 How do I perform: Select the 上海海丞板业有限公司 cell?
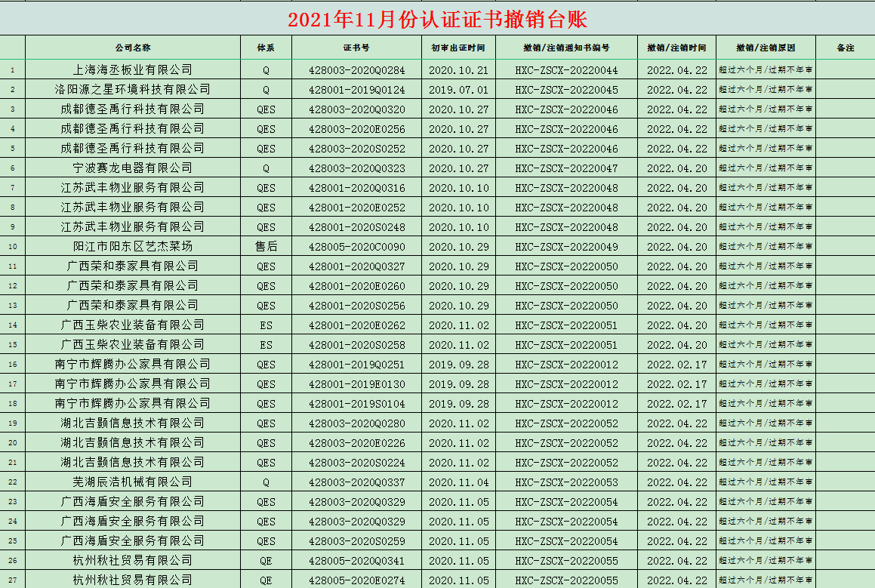click(133, 70)
